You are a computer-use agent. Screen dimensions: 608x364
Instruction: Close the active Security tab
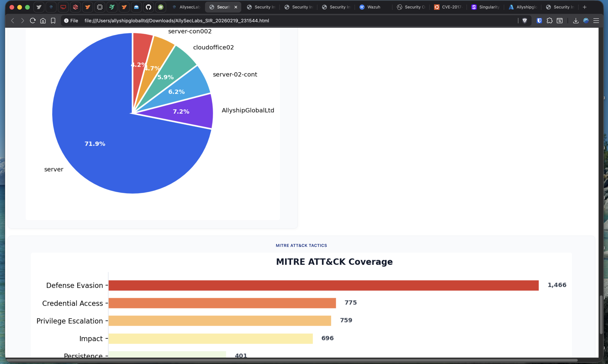[236, 7]
